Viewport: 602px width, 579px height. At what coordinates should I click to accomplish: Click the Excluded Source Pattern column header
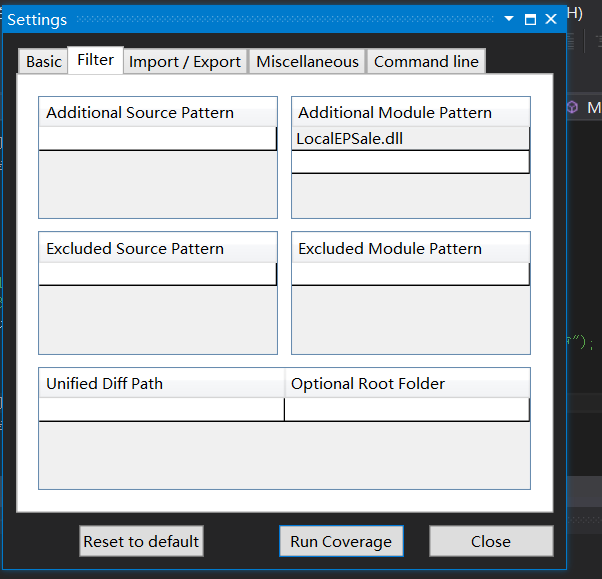tap(157, 248)
